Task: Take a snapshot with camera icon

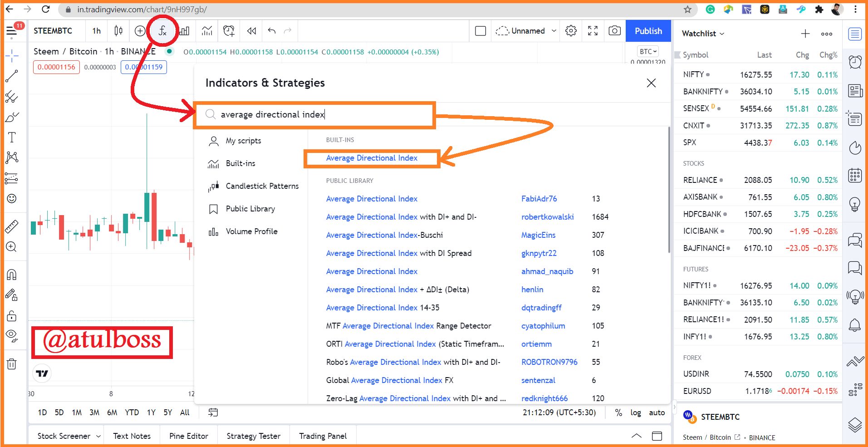Action: (x=614, y=31)
